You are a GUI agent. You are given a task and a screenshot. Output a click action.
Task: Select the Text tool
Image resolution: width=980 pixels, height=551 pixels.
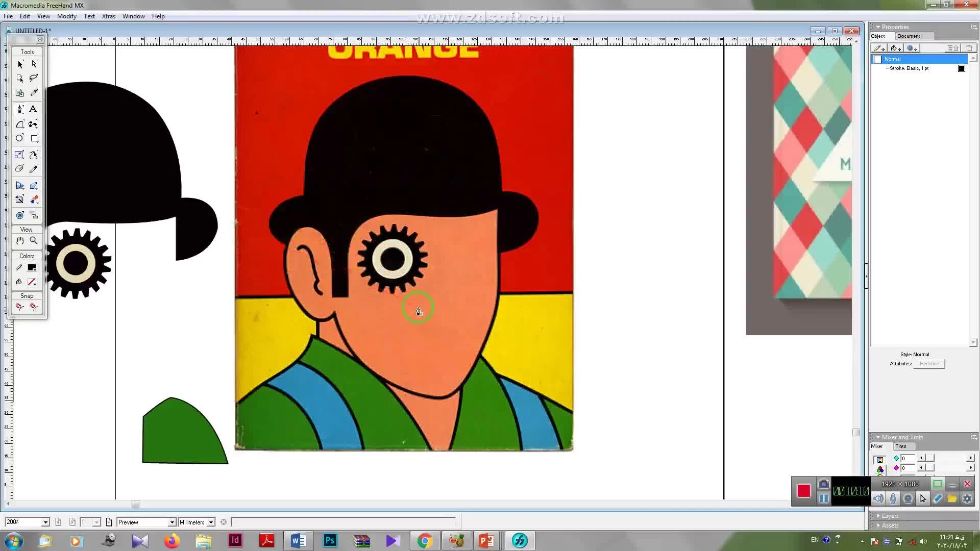pyautogui.click(x=33, y=109)
